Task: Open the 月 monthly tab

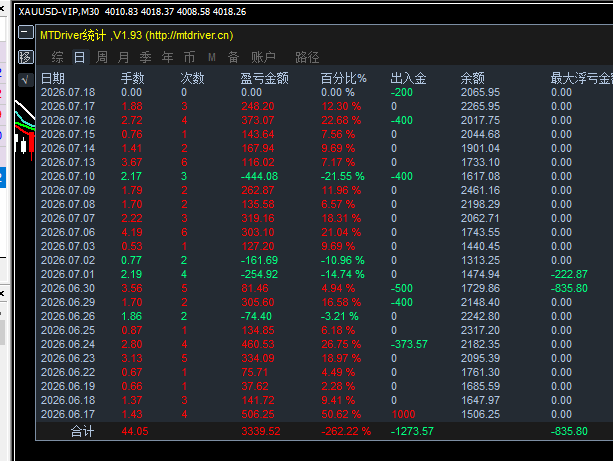Action: 124,57
